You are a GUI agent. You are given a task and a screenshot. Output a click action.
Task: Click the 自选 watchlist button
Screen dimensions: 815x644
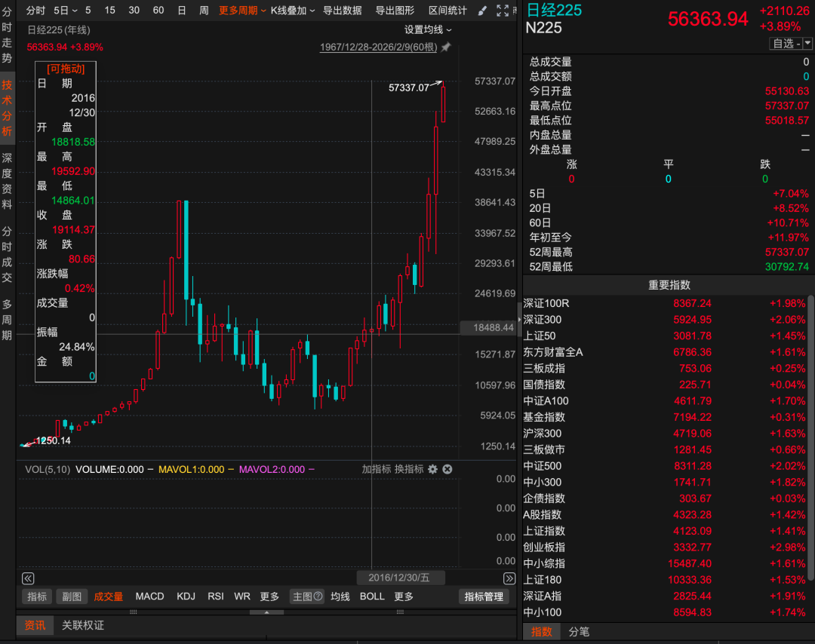(786, 44)
